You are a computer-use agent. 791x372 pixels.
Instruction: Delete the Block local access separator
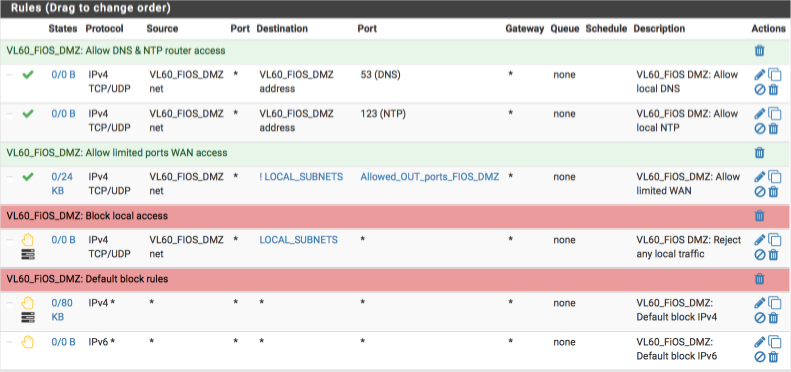coord(759,216)
